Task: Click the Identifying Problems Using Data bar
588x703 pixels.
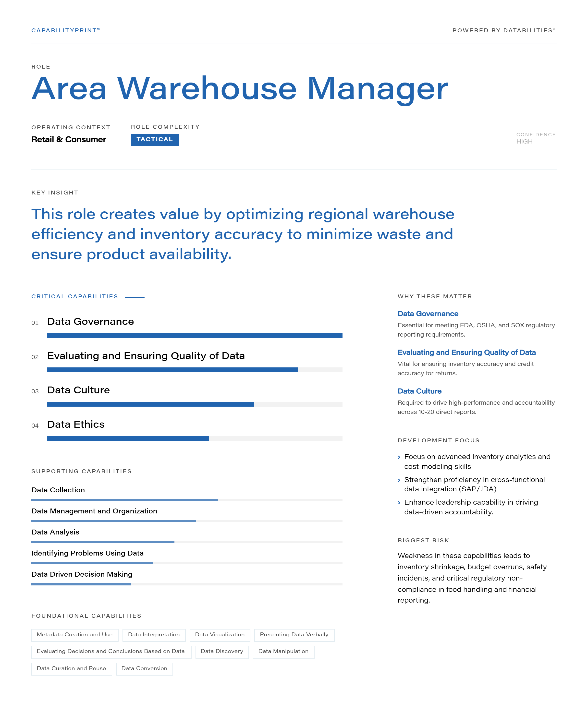Action: click(x=187, y=563)
